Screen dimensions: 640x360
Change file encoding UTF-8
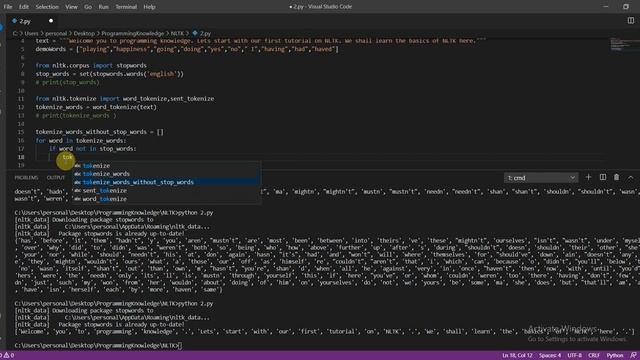point(574,355)
